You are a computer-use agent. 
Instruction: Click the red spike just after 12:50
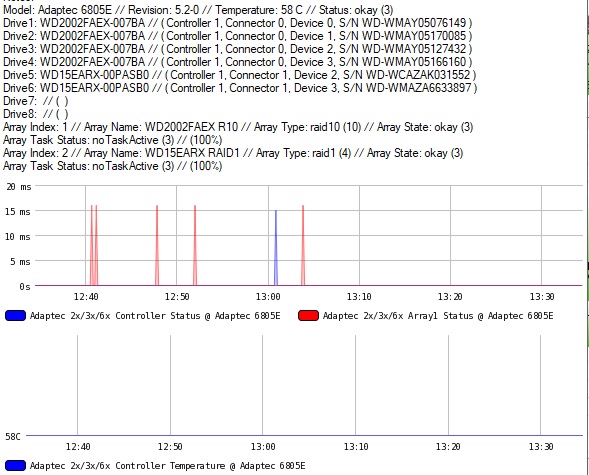pos(195,246)
